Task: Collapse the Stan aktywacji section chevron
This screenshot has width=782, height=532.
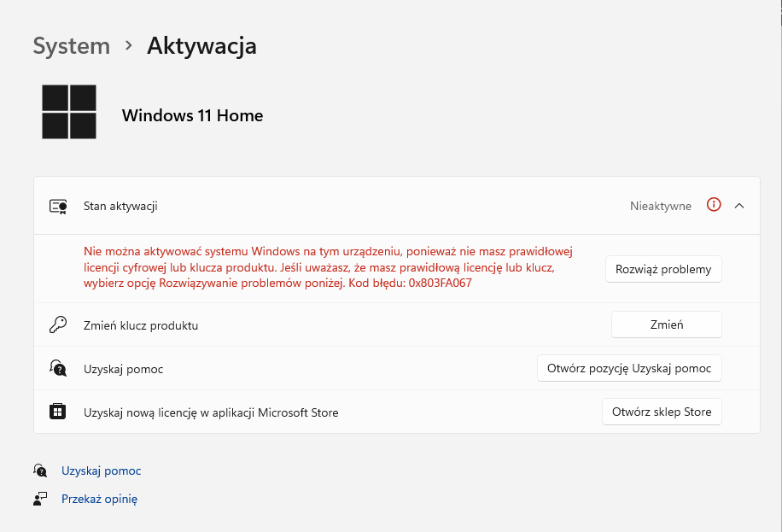Action: (739, 206)
